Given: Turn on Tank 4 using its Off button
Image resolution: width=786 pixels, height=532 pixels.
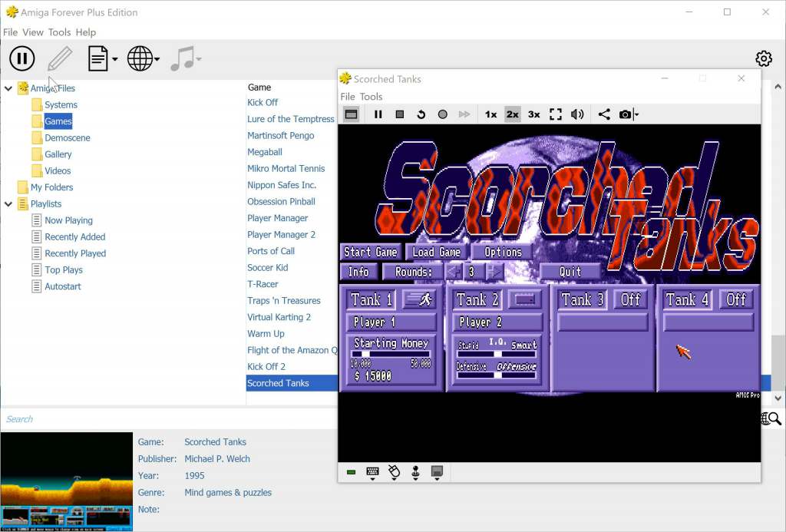Looking at the screenshot, I should tap(736, 300).
